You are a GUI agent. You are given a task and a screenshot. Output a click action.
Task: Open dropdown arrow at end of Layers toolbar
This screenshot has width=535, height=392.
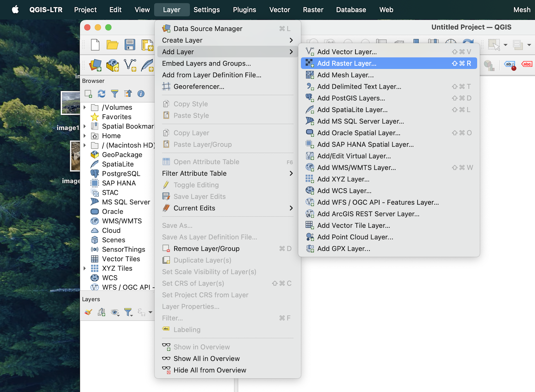coord(150,312)
